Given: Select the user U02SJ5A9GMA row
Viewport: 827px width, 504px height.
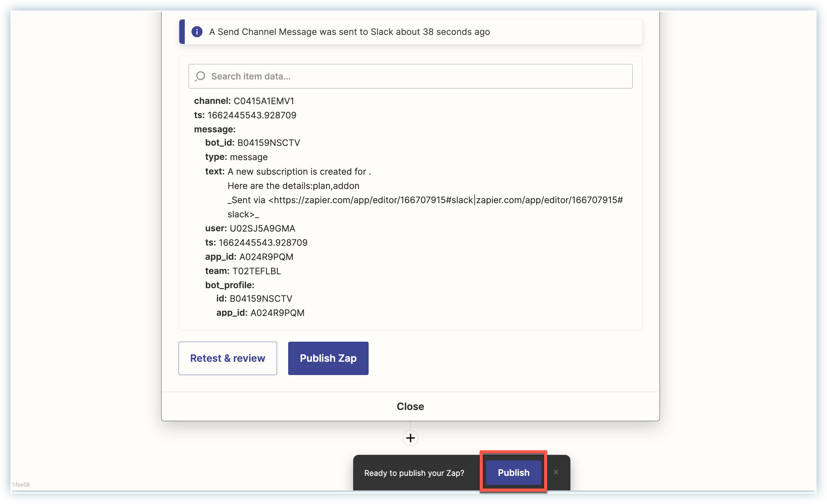Looking at the screenshot, I should (250, 229).
